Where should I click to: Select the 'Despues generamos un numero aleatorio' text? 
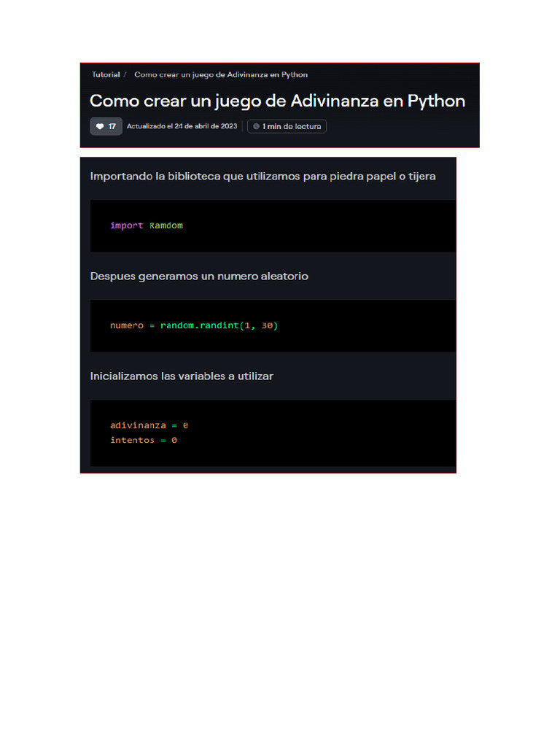point(199,276)
